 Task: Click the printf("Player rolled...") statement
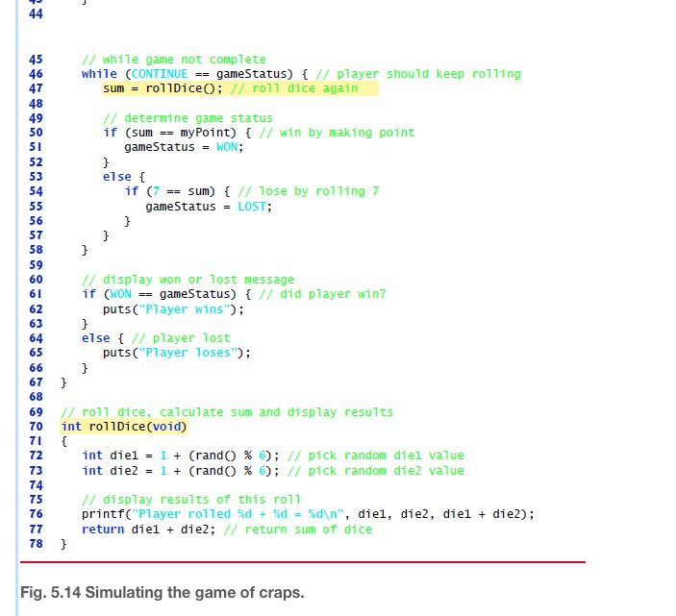click(308, 514)
